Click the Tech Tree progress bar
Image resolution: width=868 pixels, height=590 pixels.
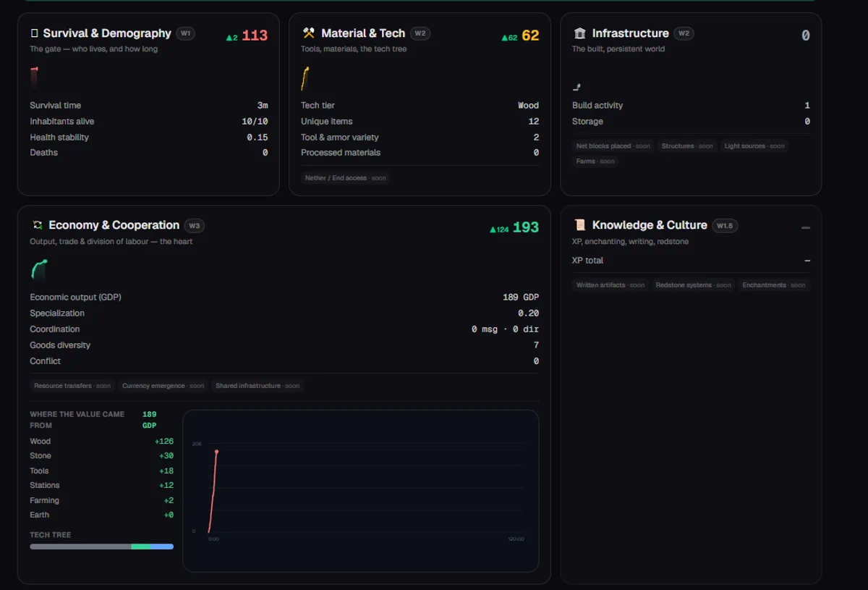(x=102, y=547)
